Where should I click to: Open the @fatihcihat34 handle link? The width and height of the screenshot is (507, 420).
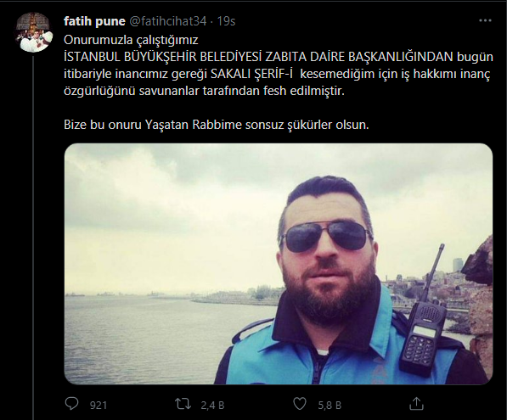168,21
